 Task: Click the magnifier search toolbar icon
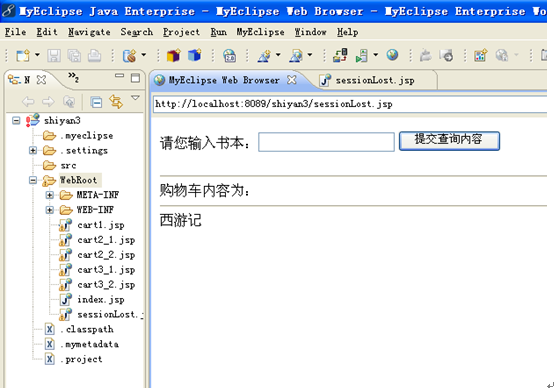296,55
